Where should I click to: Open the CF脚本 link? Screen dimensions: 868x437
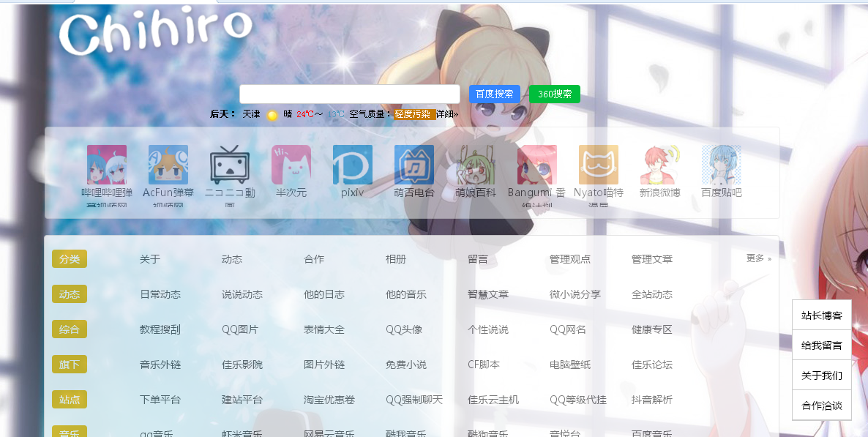pos(483,365)
